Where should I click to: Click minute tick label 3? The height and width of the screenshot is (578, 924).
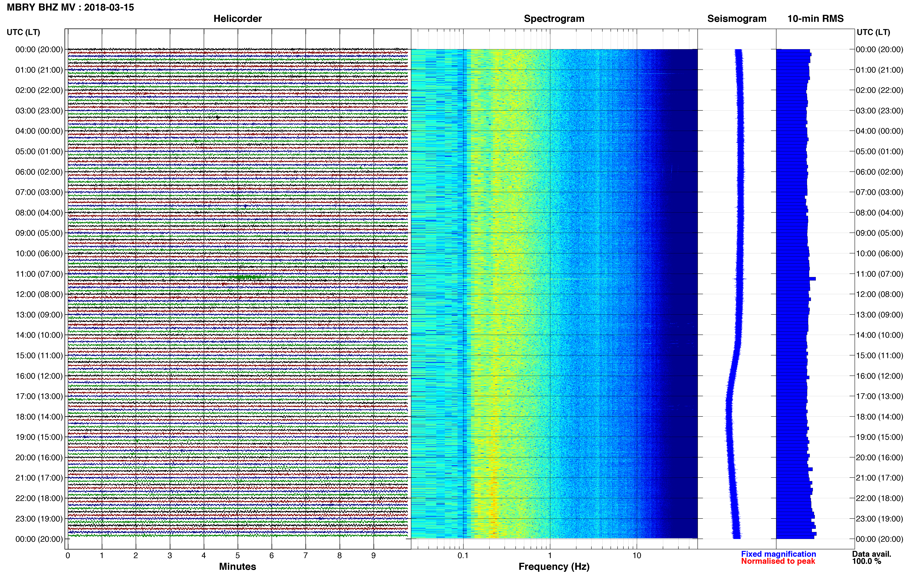pos(170,555)
